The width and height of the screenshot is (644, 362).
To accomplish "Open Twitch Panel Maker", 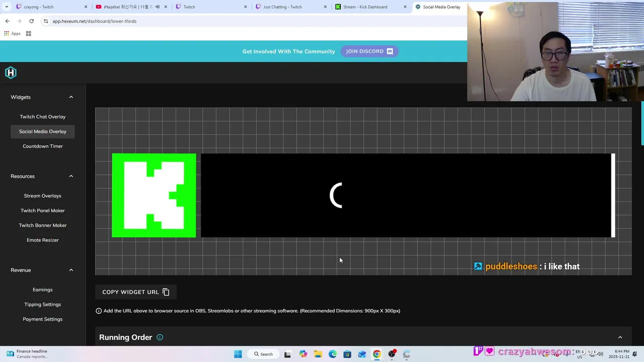I will coord(43,211).
